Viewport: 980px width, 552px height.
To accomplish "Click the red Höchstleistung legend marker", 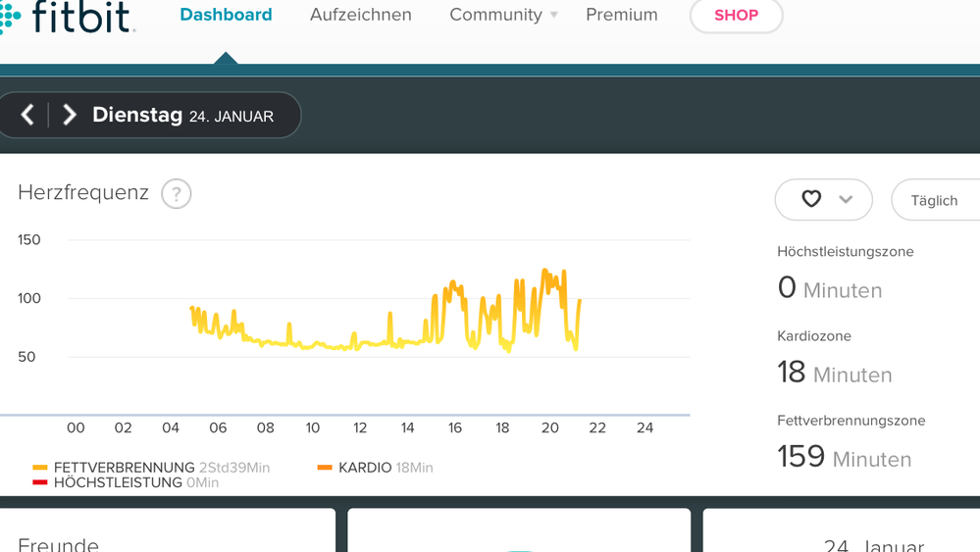I will 40,482.
